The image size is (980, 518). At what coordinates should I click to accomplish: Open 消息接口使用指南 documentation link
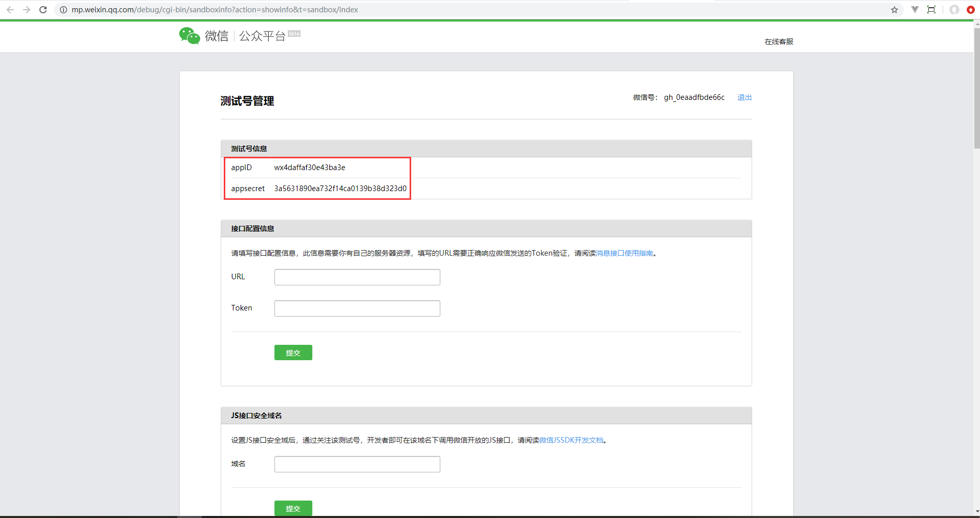click(x=624, y=253)
